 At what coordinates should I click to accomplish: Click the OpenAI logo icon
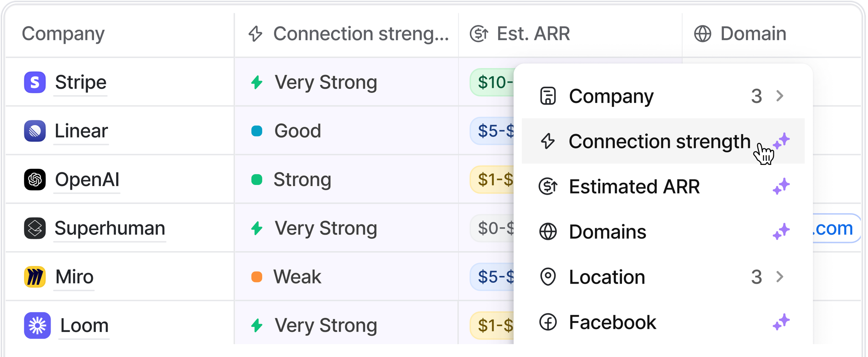click(35, 179)
